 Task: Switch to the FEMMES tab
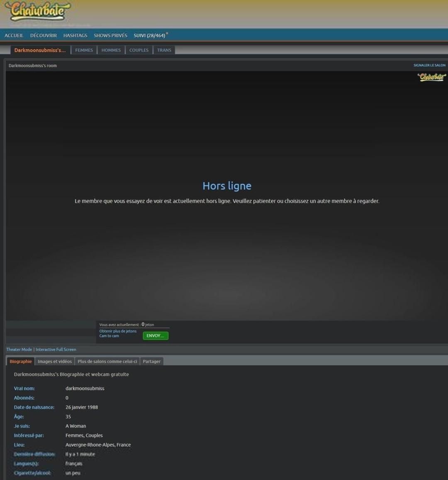pos(84,50)
